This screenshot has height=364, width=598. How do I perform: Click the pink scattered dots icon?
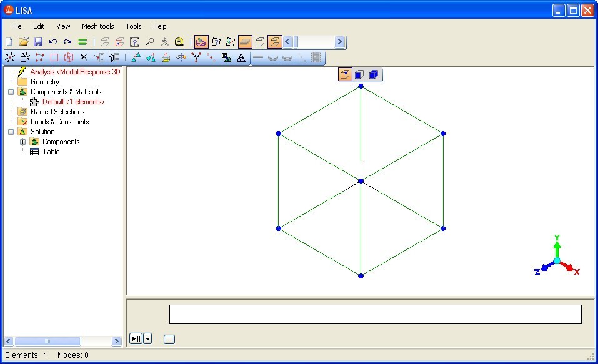pyautogui.click(x=211, y=57)
